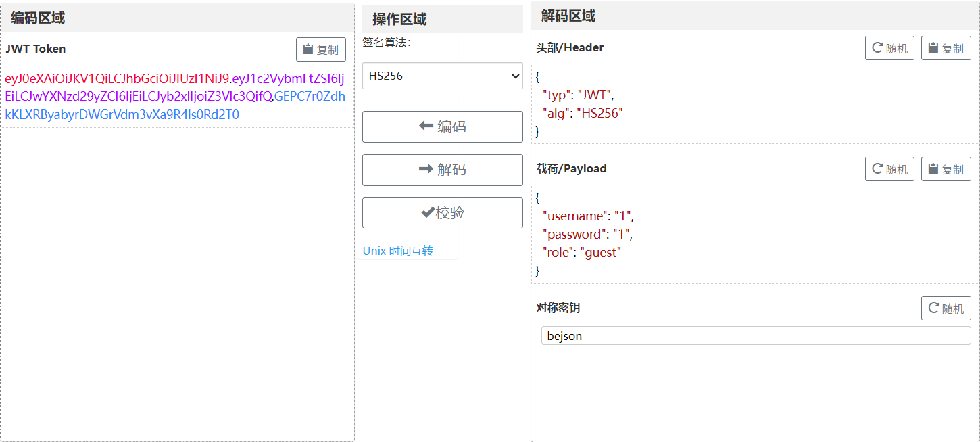Randomize the 载荷/Payload with its 随机 button
Screen dimensions: 980x442
click(889, 169)
